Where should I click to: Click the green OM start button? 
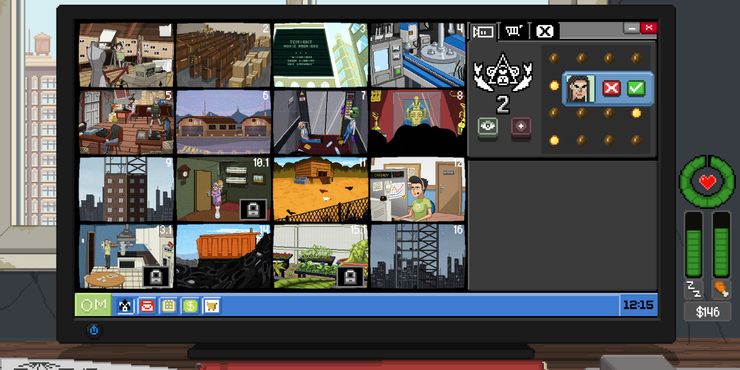93,305
